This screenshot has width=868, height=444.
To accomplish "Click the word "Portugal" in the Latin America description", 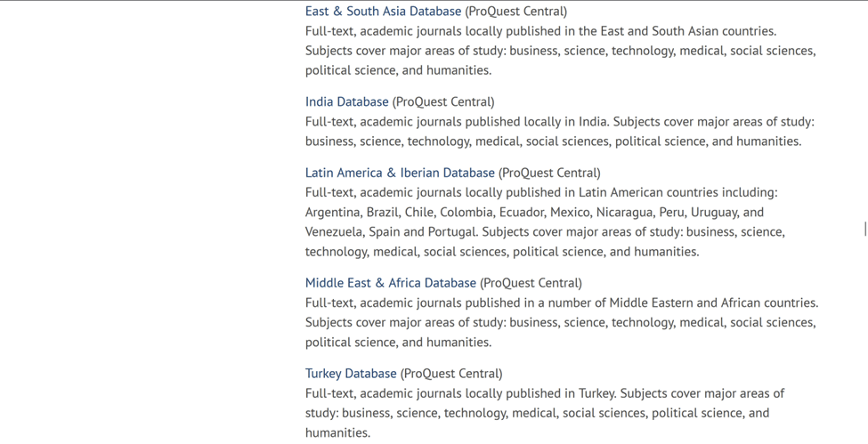I will tap(452, 232).
